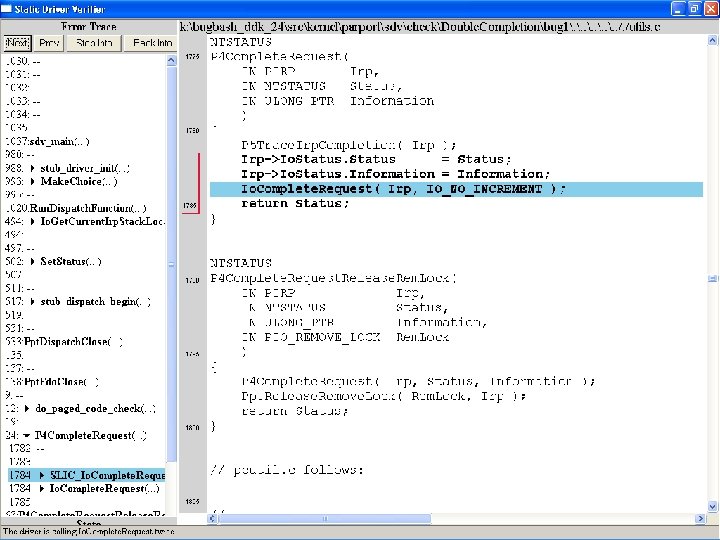Click the source file path header
The image size is (720, 540).
click(420, 27)
